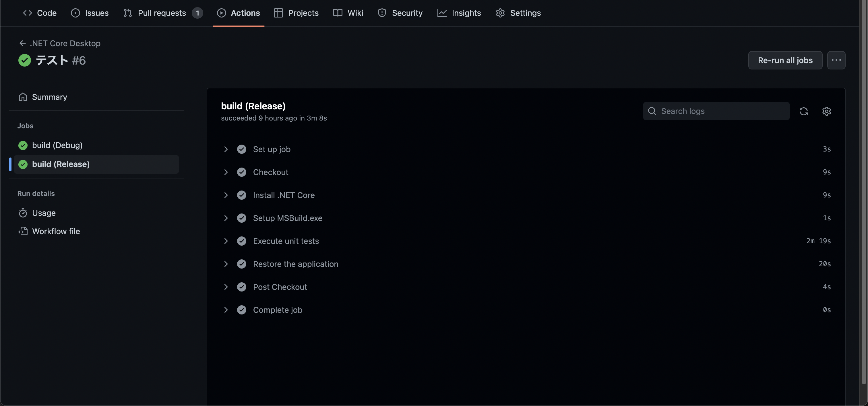Select the build (Debug) job
The image size is (868, 406).
[57, 145]
